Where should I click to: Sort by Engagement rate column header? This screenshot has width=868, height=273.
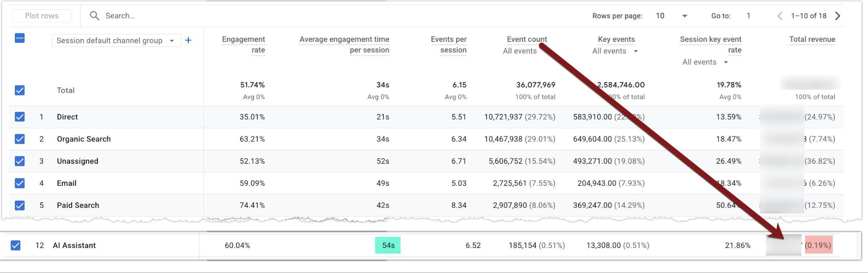point(243,44)
